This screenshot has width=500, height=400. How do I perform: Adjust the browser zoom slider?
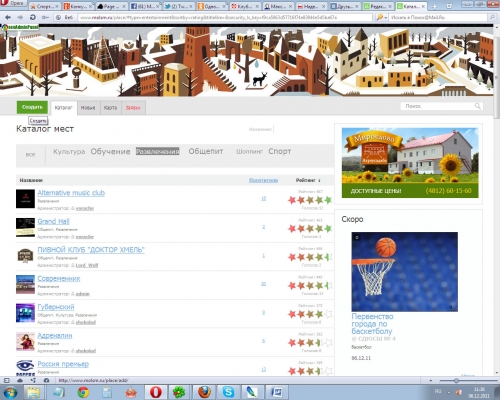[456, 380]
